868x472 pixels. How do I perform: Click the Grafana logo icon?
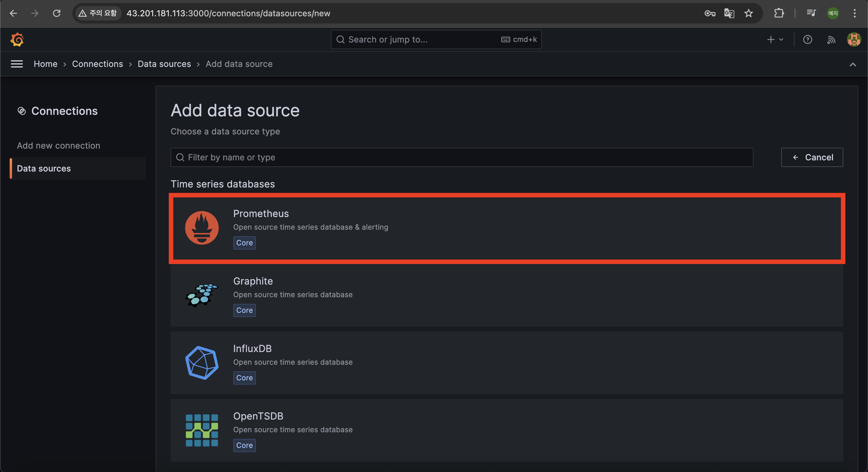(17, 40)
